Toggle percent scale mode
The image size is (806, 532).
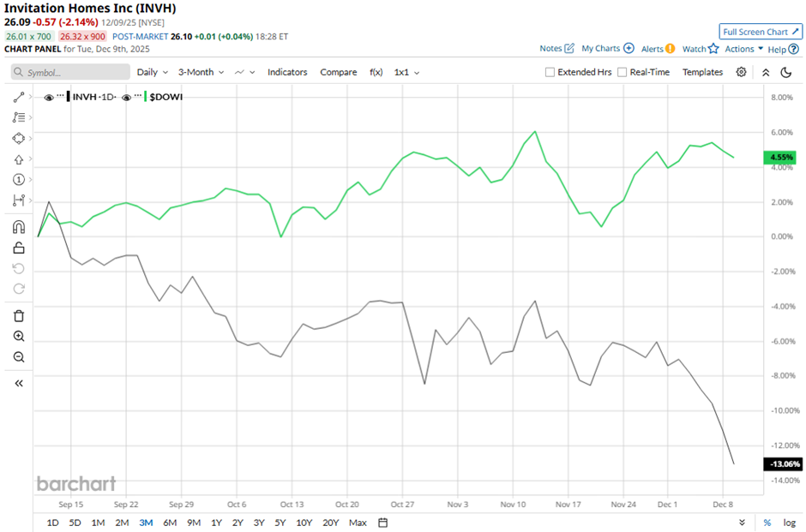767,523
